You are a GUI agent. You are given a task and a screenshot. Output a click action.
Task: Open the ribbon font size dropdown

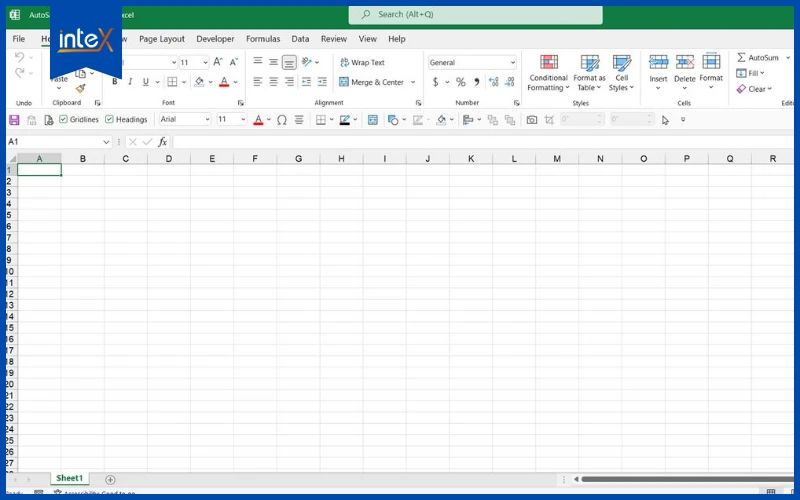click(x=205, y=62)
